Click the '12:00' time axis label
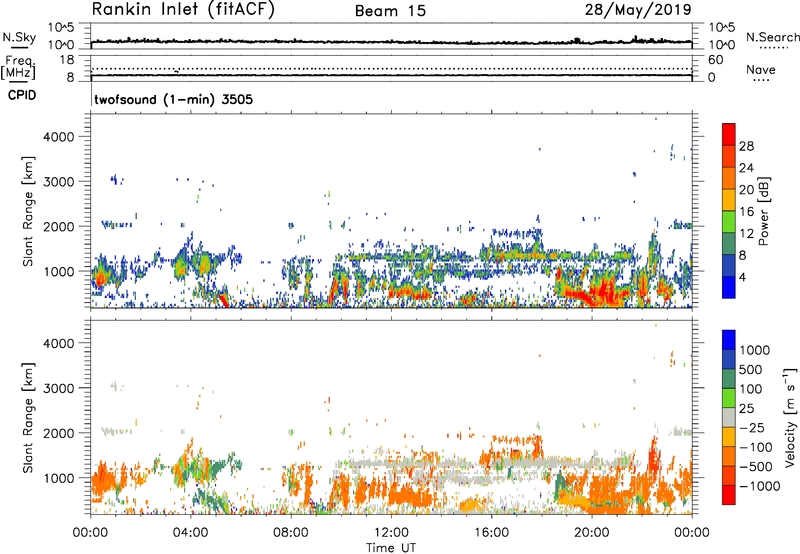This screenshot has width=800, height=554. (391, 532)
